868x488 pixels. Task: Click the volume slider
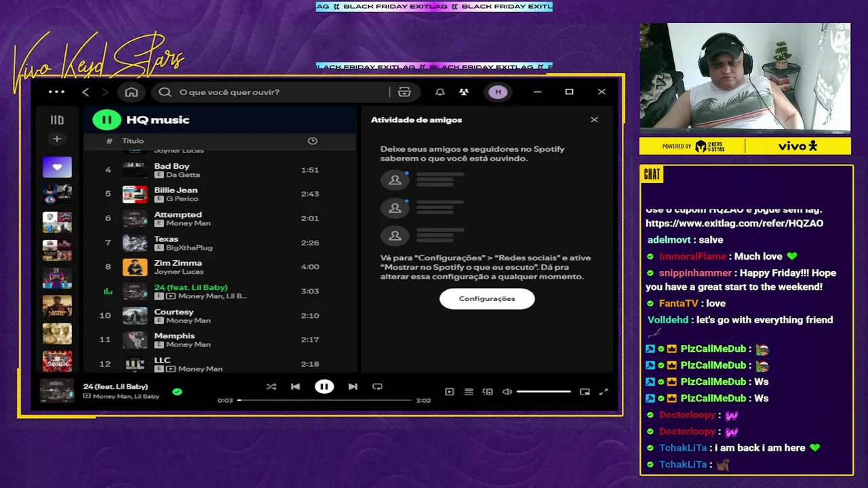pos(544,392)
